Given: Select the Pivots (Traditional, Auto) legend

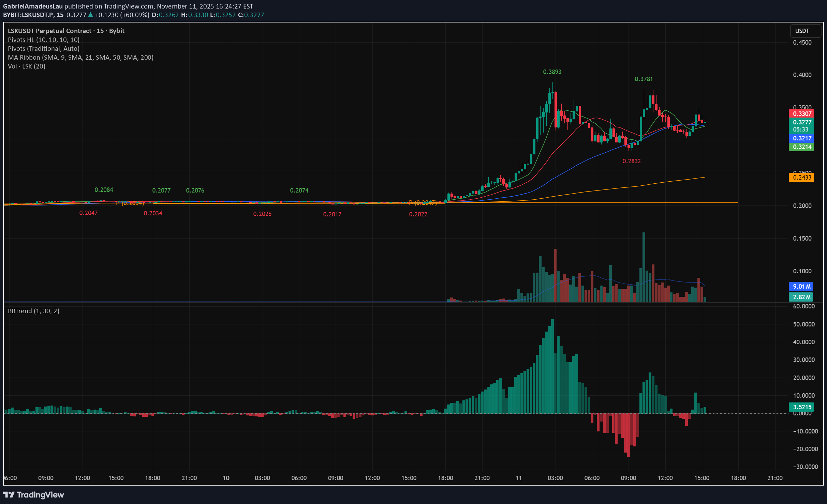Looking at the screenshot, I should tap(44, 48).
